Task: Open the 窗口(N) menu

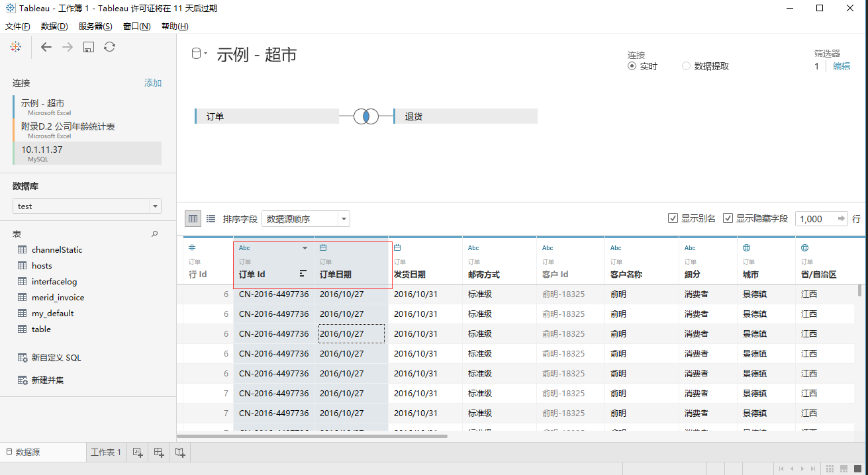Action: [x=136, y=26]
